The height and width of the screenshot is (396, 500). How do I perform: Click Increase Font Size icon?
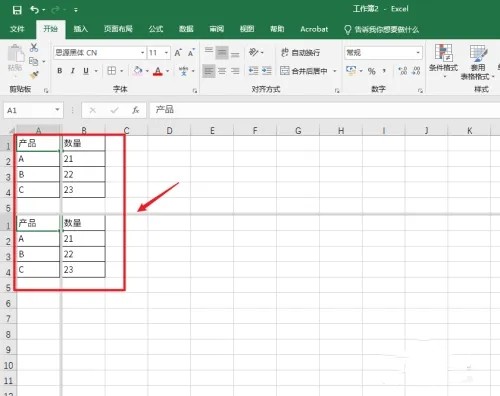[x=178, y=53]
